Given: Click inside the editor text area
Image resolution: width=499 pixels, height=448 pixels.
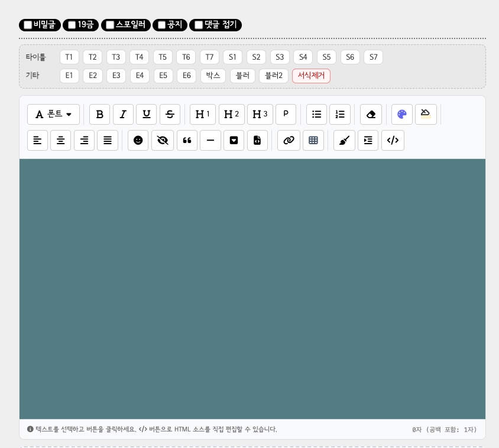Looking at the screenshot, I should coord(252,288).
